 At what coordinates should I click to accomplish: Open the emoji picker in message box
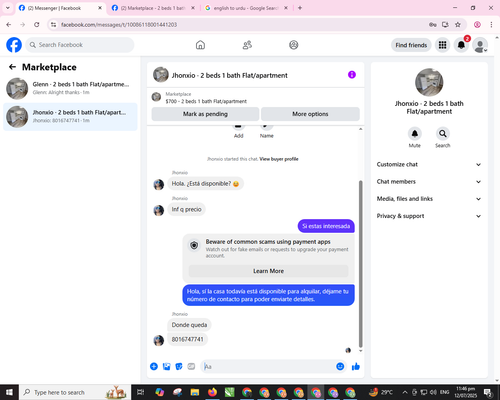point(340,366)
